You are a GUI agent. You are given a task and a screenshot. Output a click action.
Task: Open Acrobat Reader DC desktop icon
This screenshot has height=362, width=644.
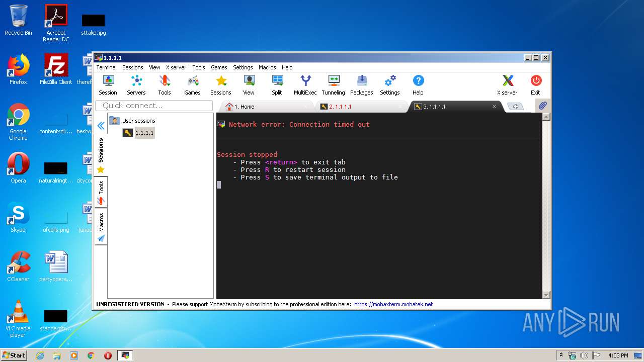tap(56, 23)
